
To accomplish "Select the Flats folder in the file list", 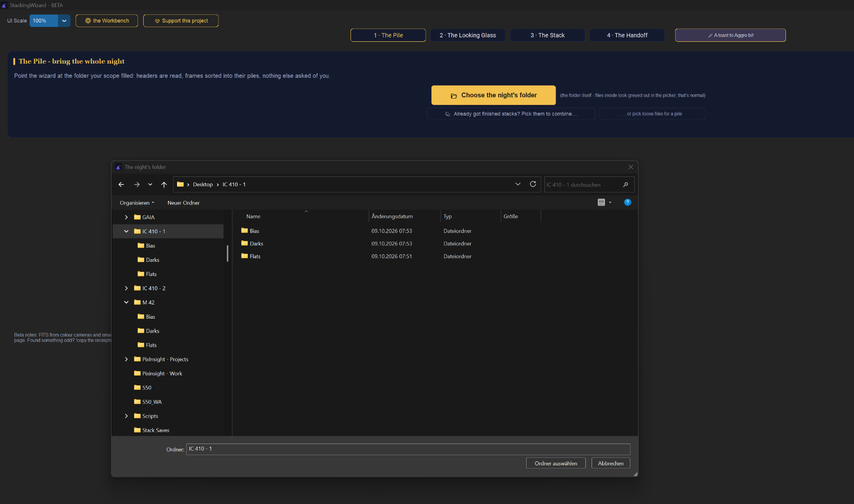I will coord(251,256).
